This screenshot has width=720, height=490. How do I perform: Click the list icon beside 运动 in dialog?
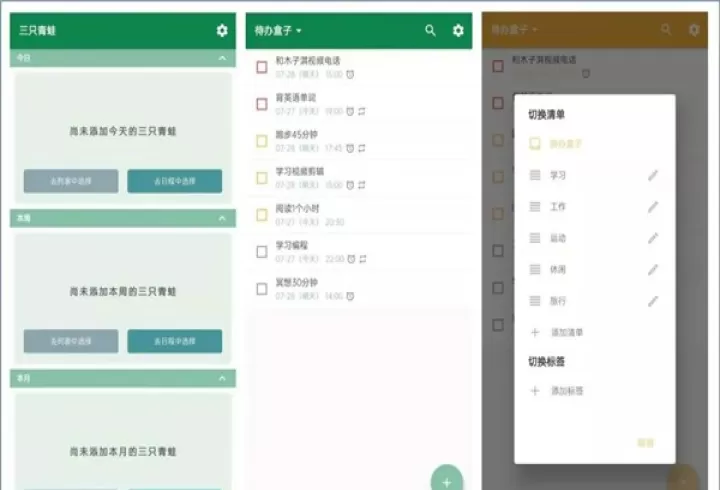(x=535, y=238)
